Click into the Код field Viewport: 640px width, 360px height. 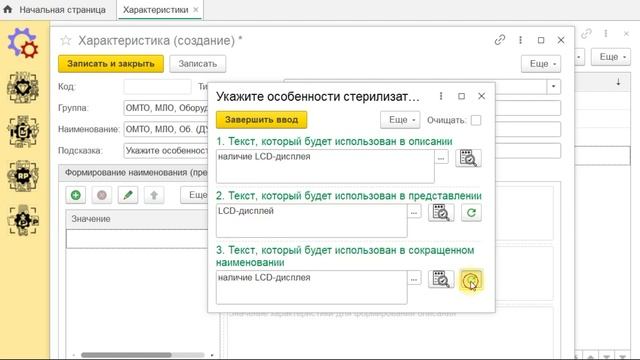coord(157,87)
